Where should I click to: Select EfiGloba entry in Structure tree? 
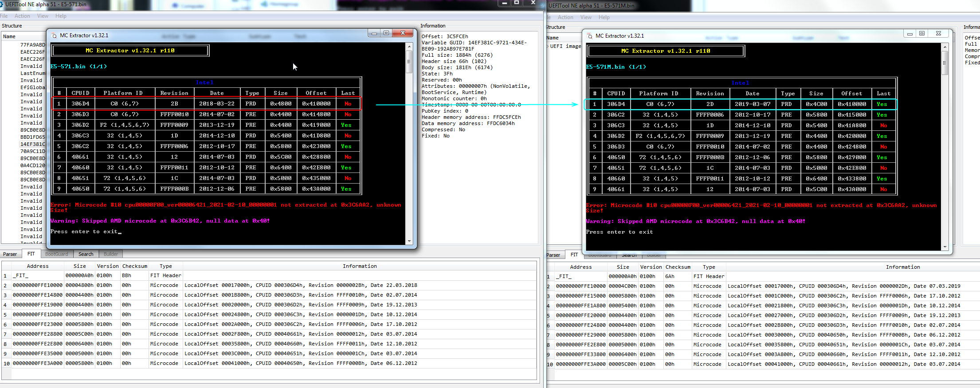click(x=33, y=87)
